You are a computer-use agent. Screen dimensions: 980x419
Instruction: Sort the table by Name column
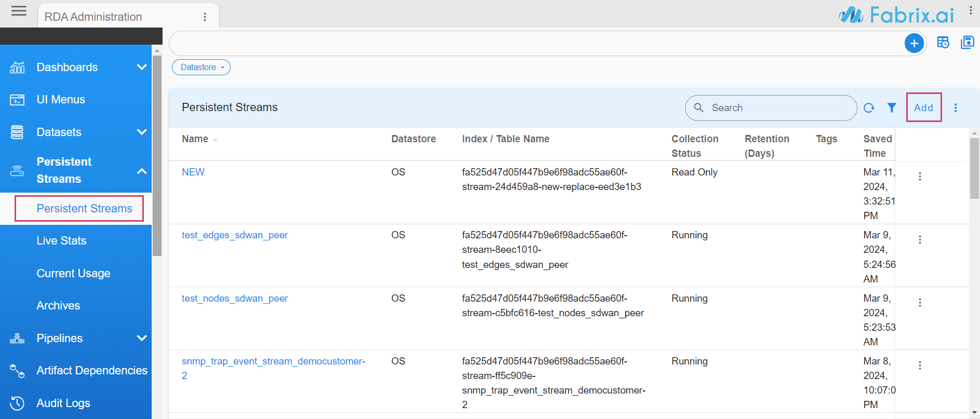coord(195,139)
